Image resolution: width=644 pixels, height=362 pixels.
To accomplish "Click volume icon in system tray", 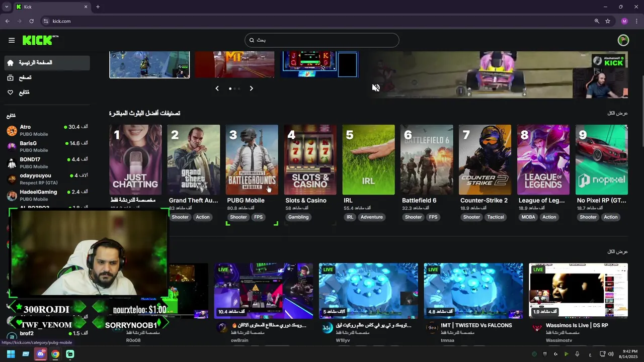I will point(611,354).
